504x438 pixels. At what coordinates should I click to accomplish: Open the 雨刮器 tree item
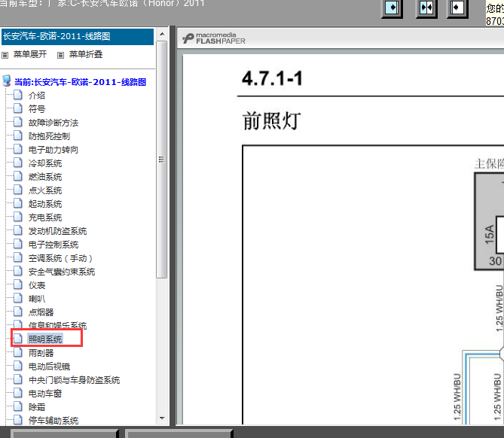tap(41, 353)
